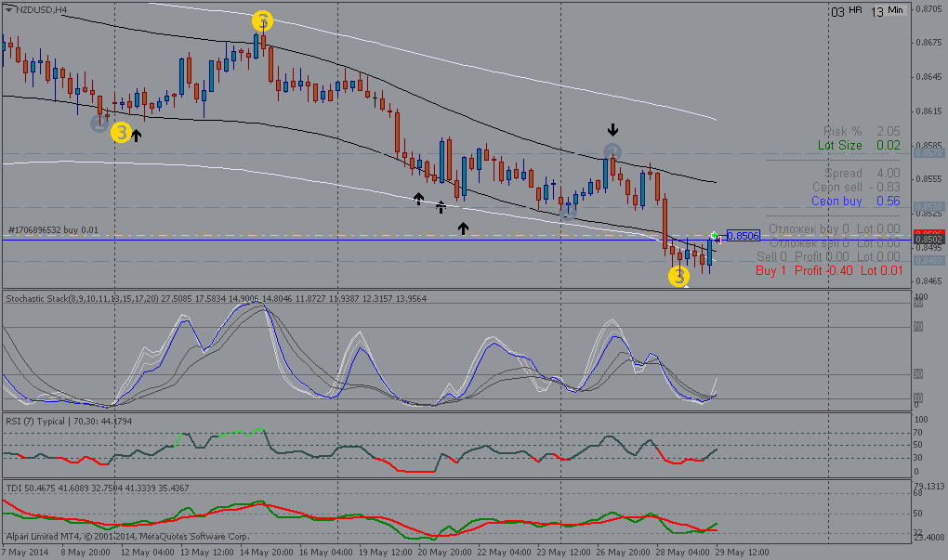Screen dimensions: 948x560
Task: Click the grey semafor circle under the down arrow
Action: [x=612, y=152]
